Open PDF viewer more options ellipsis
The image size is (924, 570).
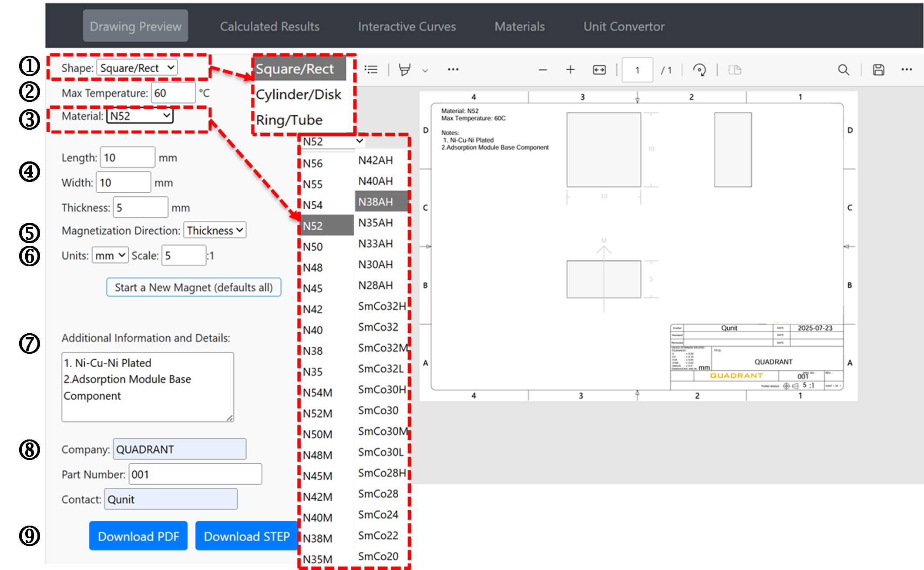point(907,70)
